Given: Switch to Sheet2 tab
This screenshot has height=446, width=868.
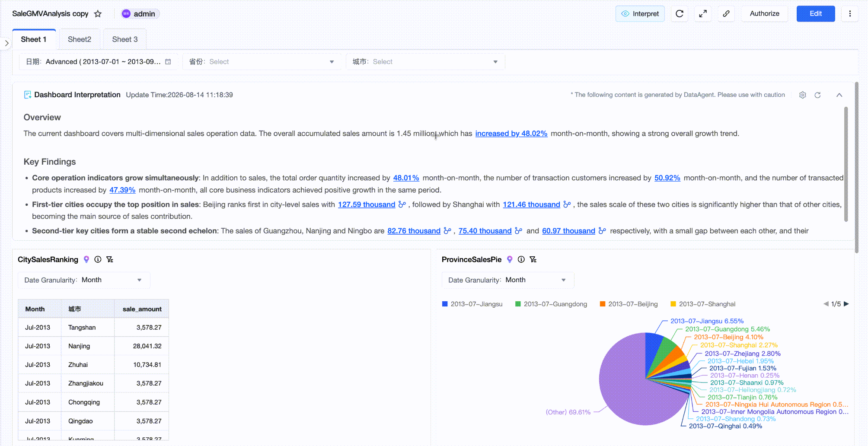Looking at the screenshot, I should (80, 39).
